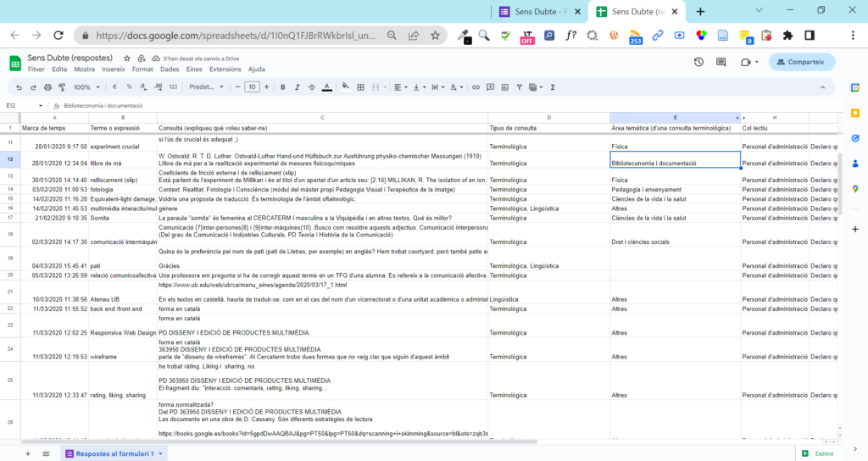Click the Print icon
This screenshot has width=868, height=461.
[47, 86]
